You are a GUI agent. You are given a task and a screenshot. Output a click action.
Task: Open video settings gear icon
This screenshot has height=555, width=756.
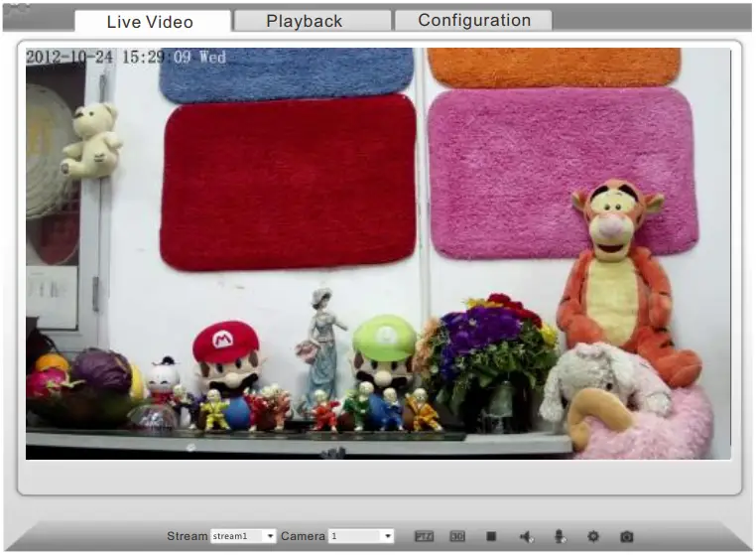pyautogui.click(x=593, y=537)
